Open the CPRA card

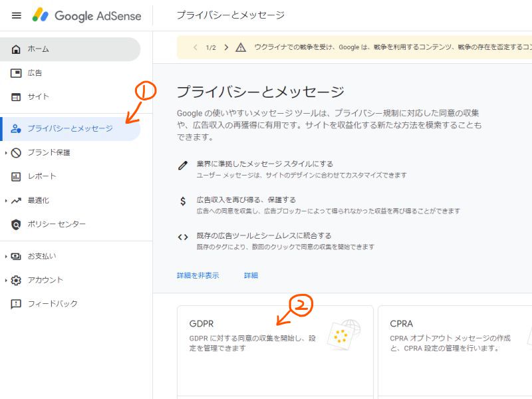click(455, 352)
